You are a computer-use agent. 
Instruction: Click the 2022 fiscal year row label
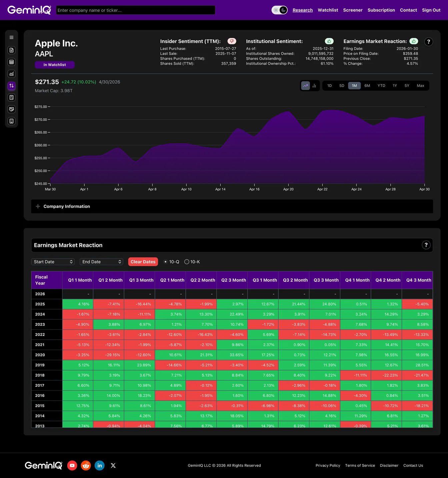47,335
